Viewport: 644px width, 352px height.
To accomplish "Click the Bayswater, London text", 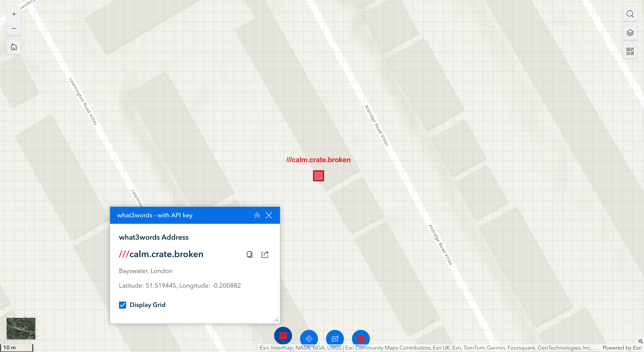I will [x=146, y=271].
